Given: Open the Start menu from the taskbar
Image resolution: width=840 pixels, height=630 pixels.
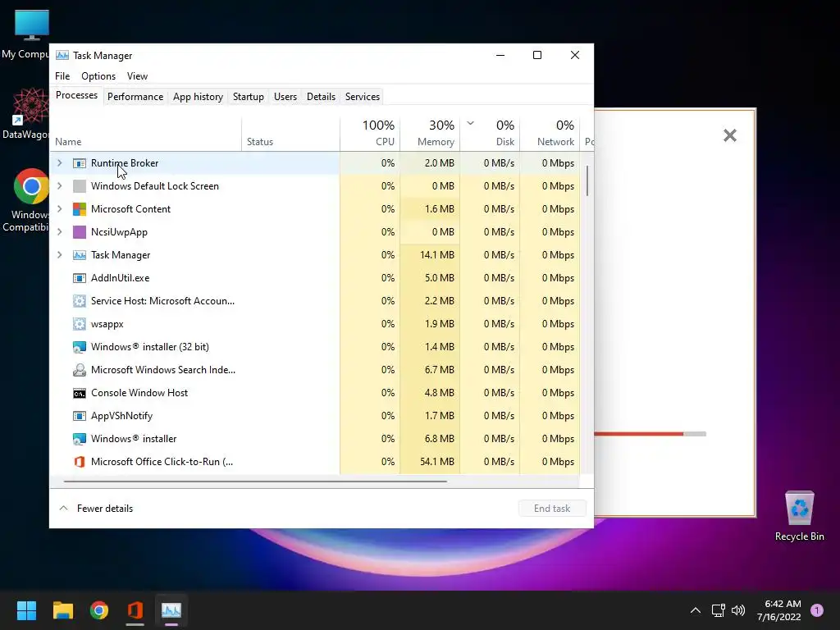Looking at the screenshot, I should pos(26,610).
